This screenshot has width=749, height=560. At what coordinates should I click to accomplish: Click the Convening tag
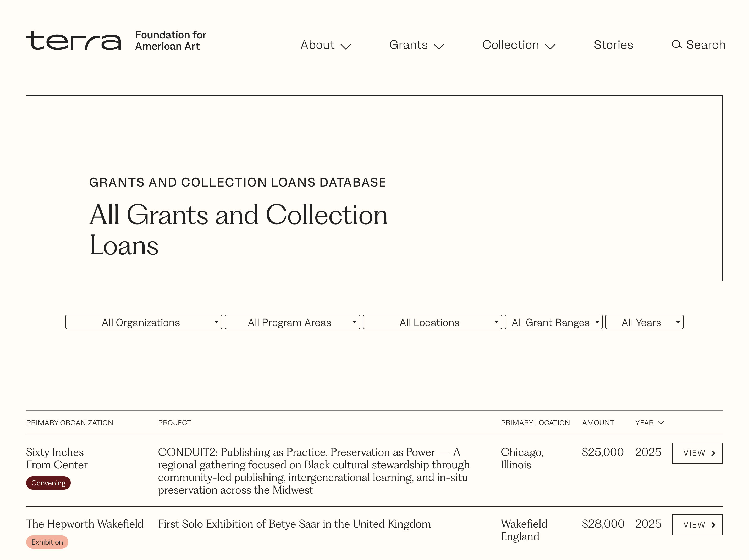tap(48, 483)
